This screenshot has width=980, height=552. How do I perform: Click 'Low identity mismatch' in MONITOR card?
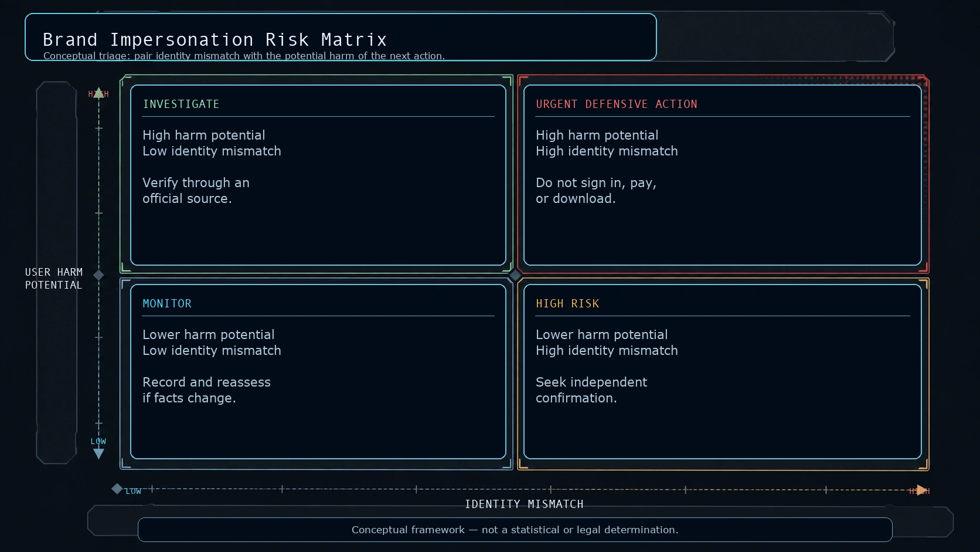click(212, 351)
